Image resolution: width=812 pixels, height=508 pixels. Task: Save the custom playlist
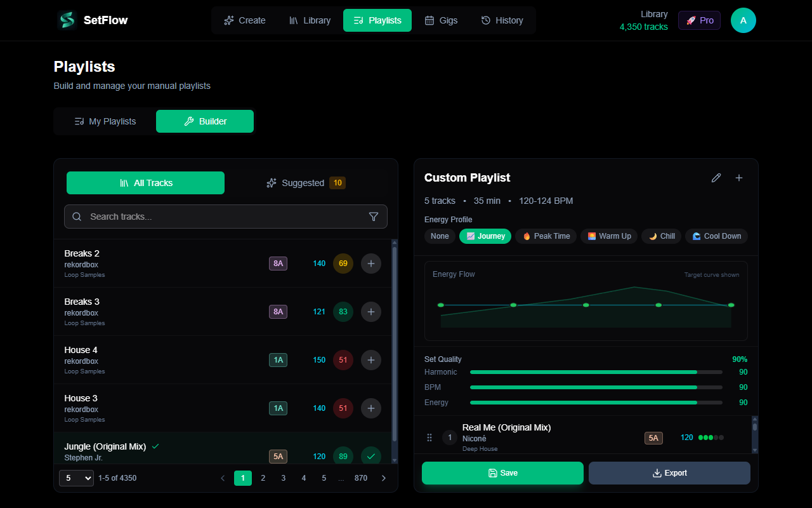pyautogui.click(x=502, y=472)
